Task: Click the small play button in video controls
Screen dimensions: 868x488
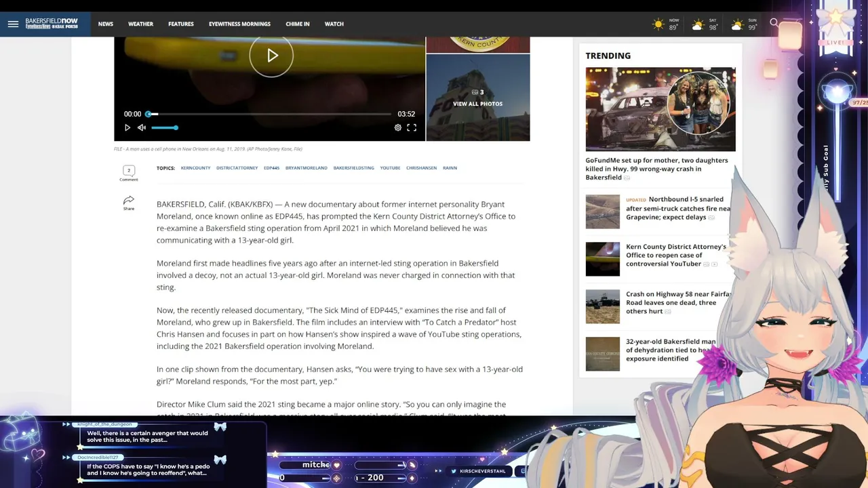Action: 127,127
